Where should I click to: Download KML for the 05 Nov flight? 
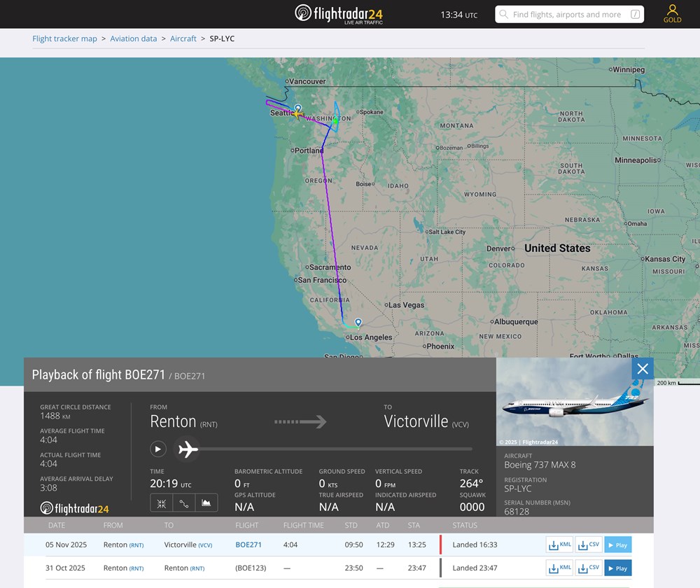560,545
